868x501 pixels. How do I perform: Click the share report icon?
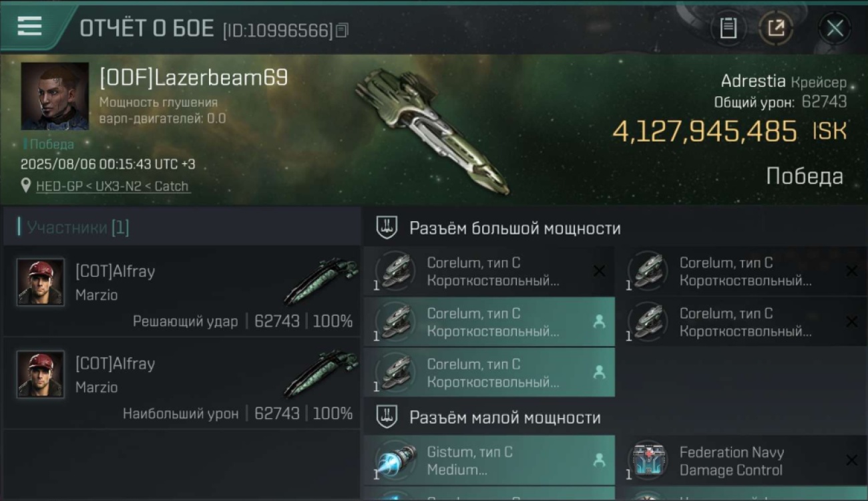coord(776,28)
